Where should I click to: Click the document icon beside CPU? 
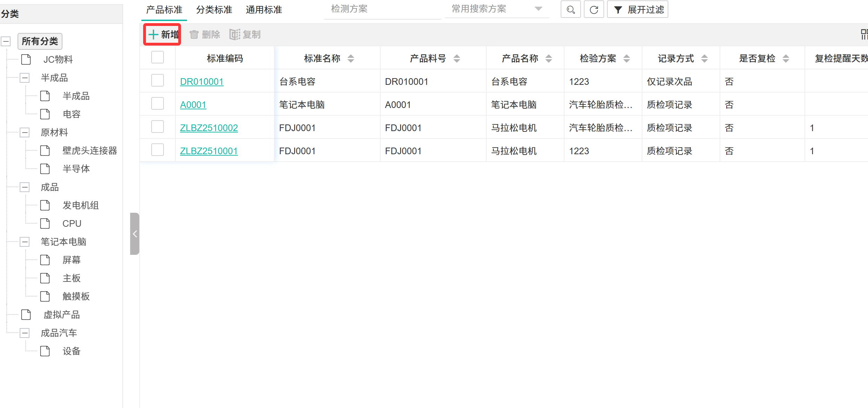tap(45, 223)
